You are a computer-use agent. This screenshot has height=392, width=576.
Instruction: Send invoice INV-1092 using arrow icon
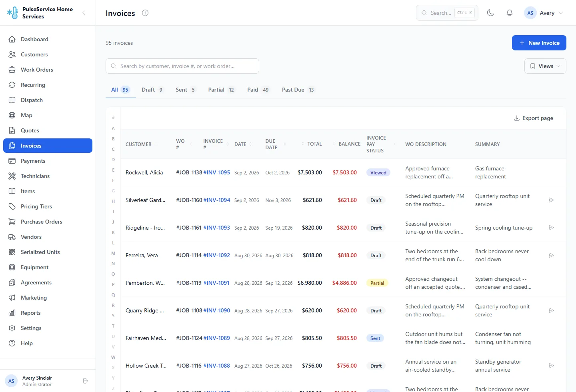pos(551,255)
